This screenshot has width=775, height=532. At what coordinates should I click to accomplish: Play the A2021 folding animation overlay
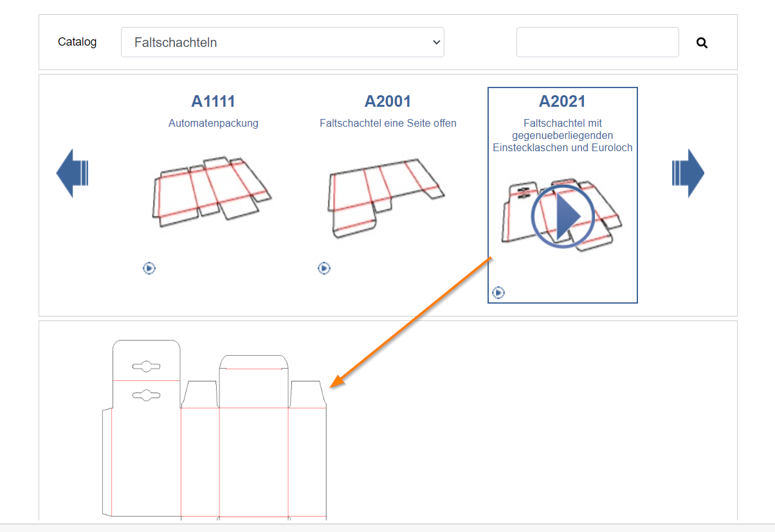pos(562,216)
